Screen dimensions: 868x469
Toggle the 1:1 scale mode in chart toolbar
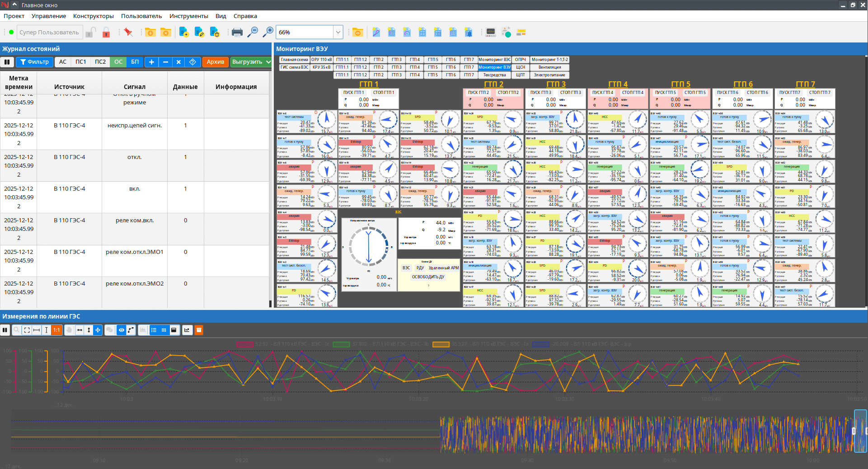pos(56,330)
